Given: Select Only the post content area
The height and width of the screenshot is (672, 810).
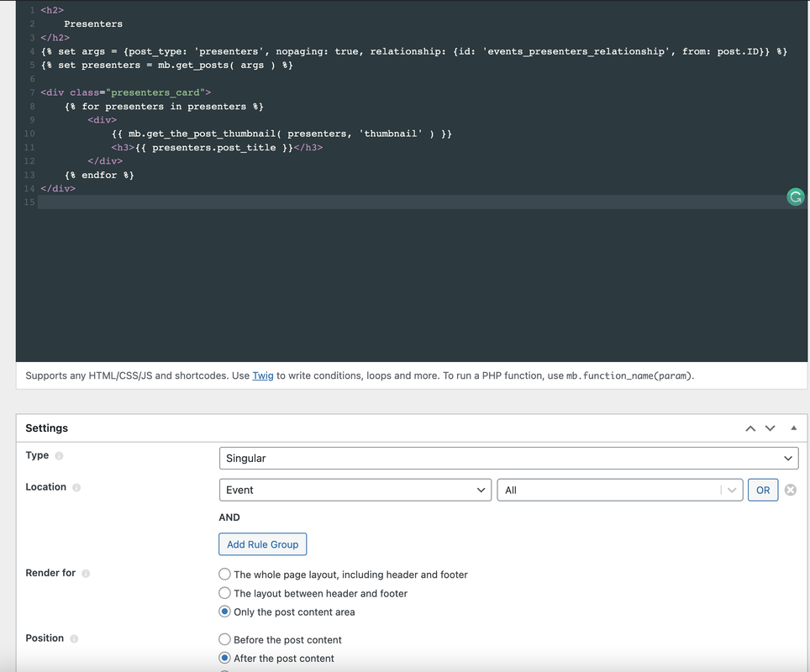Looking at the screenshot, I should tap(224, 612).
